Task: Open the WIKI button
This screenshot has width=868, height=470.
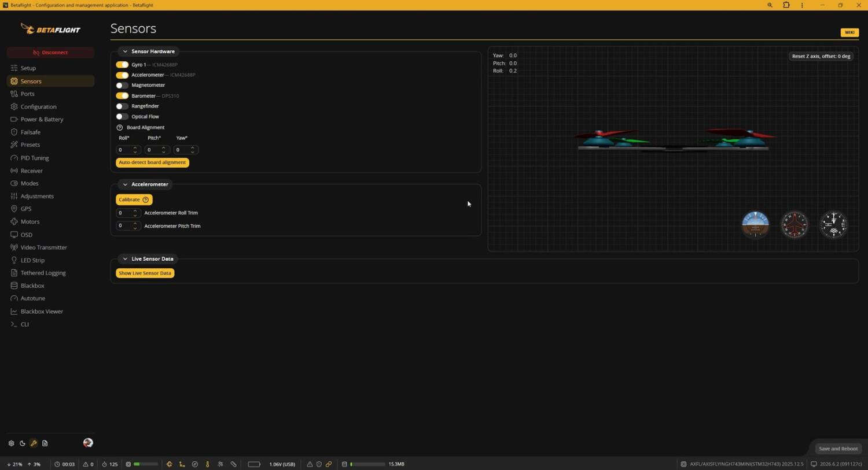Action: point(849,32)
